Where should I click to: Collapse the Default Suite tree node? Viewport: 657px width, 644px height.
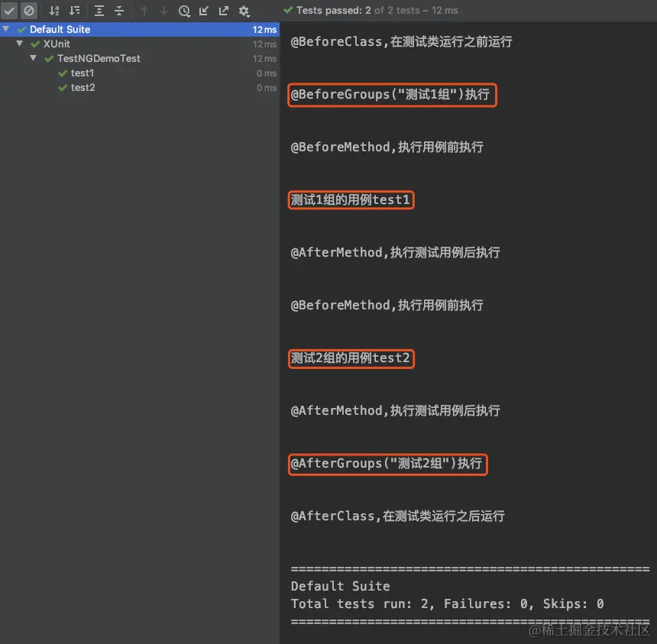(6, 29)
